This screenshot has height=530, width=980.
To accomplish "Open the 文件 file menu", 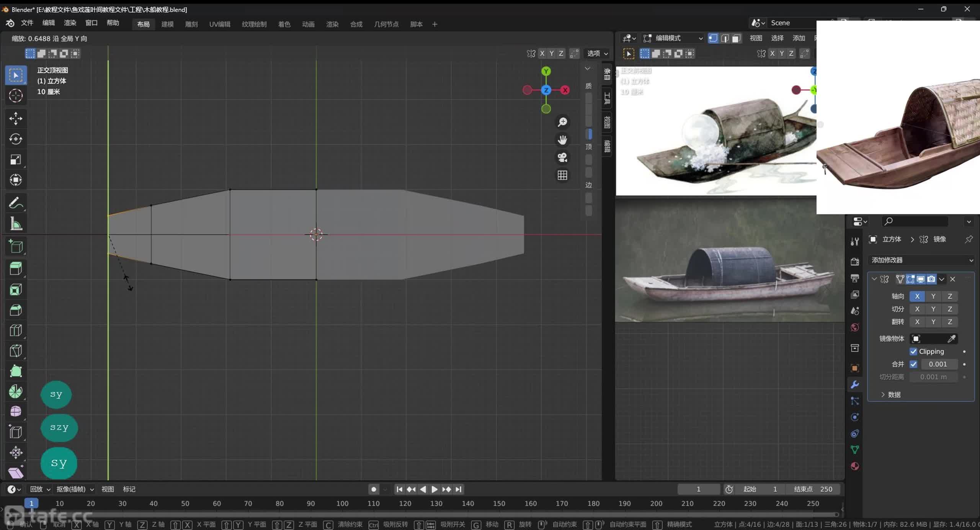I will [27, 23].
